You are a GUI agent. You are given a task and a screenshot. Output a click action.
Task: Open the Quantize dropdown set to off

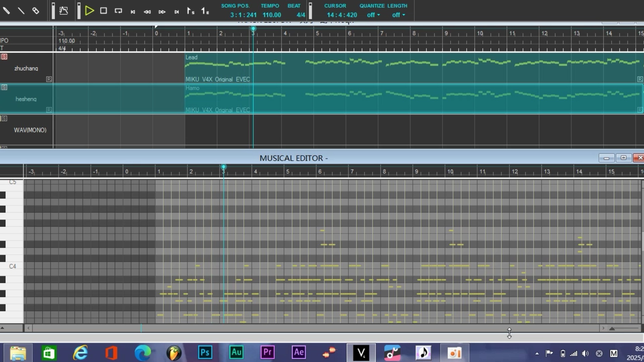(x=373, y=15)
